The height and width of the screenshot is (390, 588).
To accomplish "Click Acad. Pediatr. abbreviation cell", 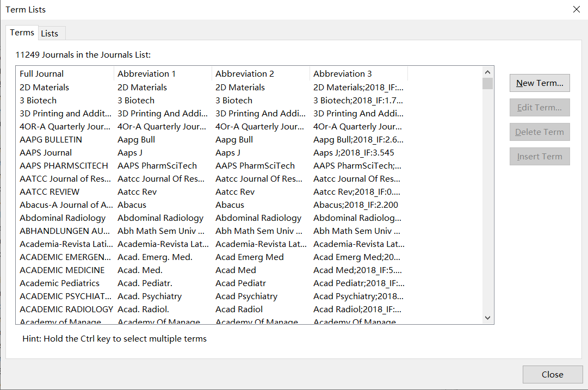I will 145,283.
